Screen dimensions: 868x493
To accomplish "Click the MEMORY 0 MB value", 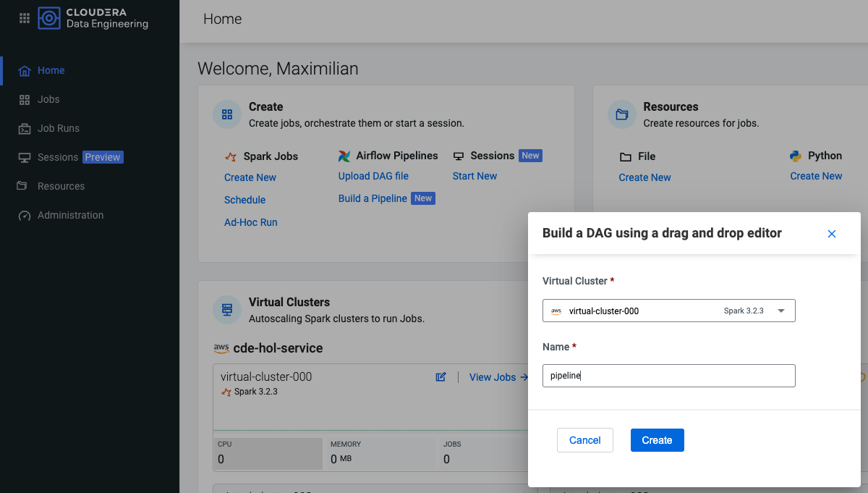I will coord(341,459).
